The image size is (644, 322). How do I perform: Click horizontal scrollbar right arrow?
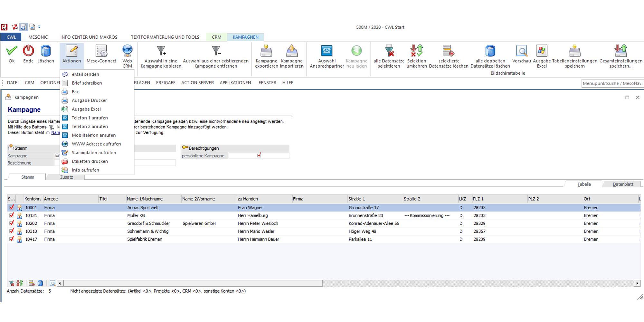pyautogui.click(x=637, y=283)
